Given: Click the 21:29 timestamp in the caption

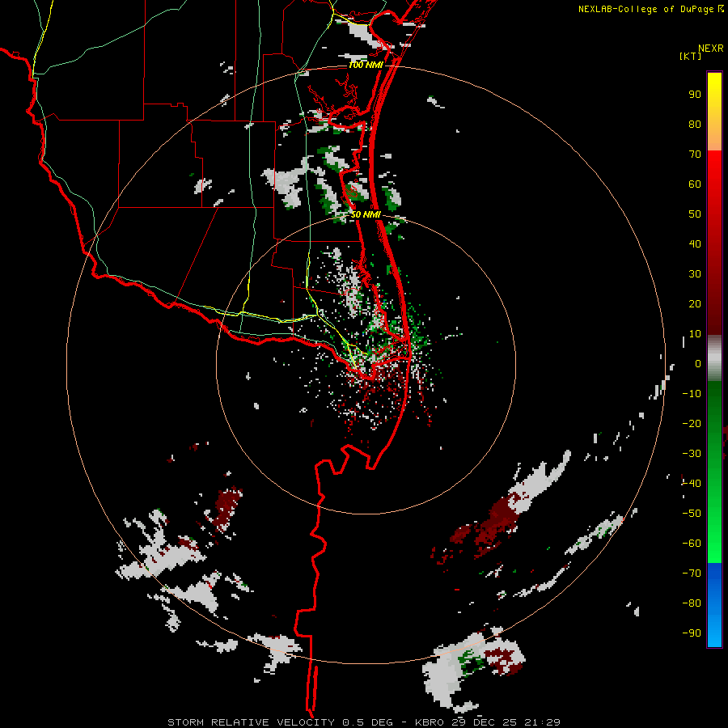Looking at the screenshot, I should coord(542,722).
